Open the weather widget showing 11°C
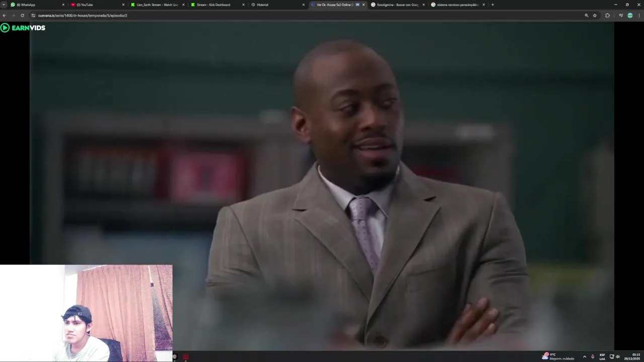644x362 pixels. (x=558, y=356)
